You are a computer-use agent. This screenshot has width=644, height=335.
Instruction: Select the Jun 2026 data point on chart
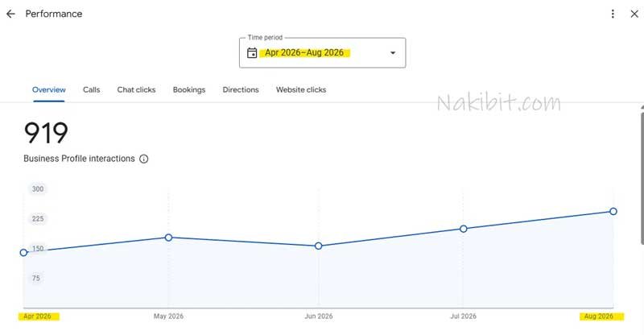[318, 246]
